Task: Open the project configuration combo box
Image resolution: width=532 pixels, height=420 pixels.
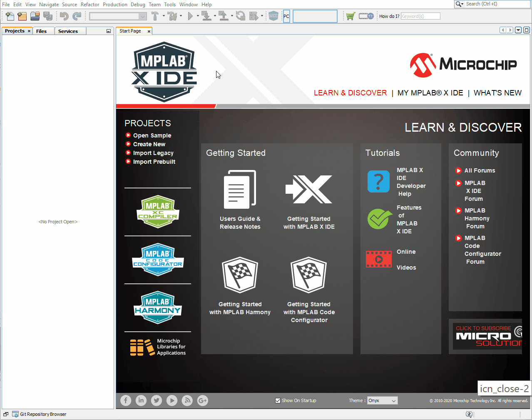Action: [118, 16]
